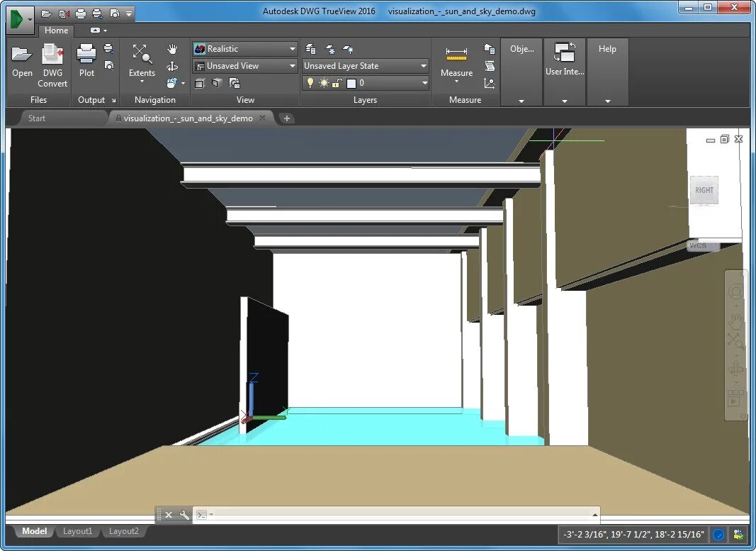756x551 pixels.
Task: Click DWG Convert icon in quick access toolbar
Action: (64, 13)
